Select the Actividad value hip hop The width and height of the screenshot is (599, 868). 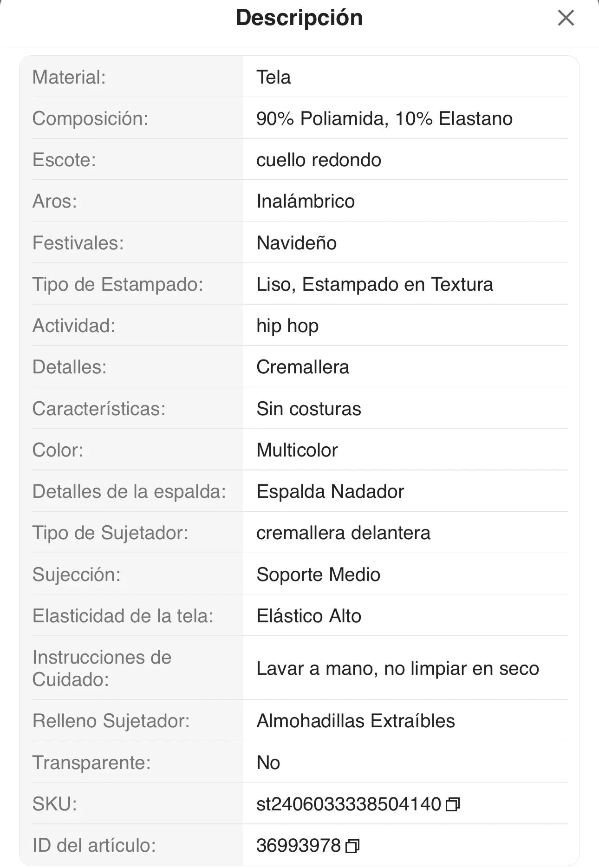pyautogui.click(x=287, y=326)
